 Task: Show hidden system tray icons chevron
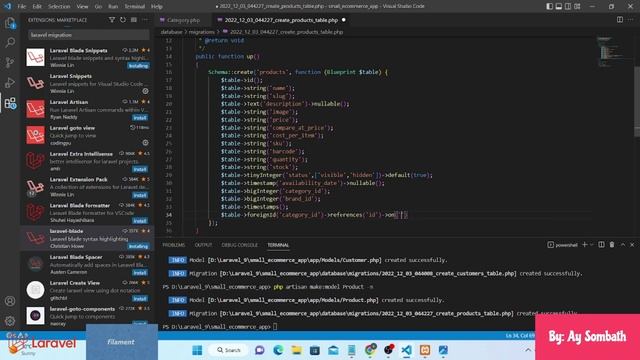(528, 350)
